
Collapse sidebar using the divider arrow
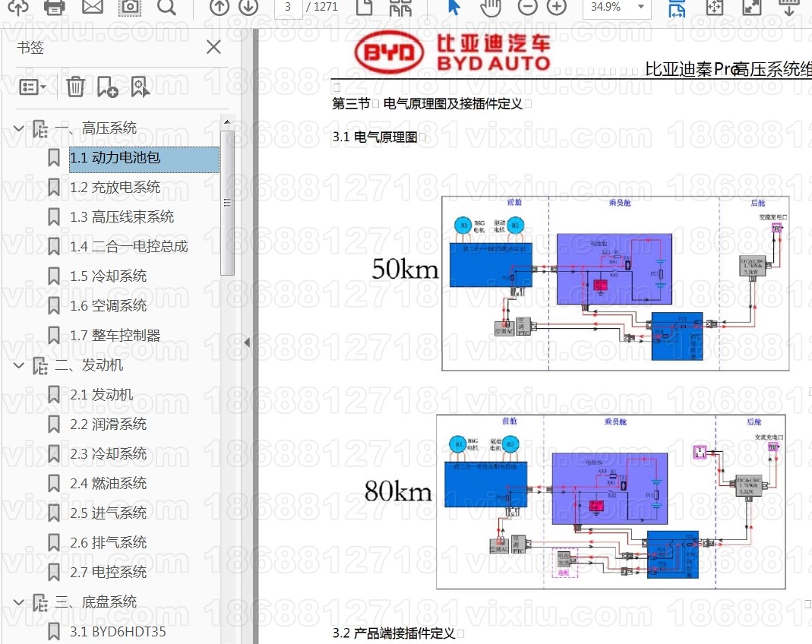tap(246, 343)
